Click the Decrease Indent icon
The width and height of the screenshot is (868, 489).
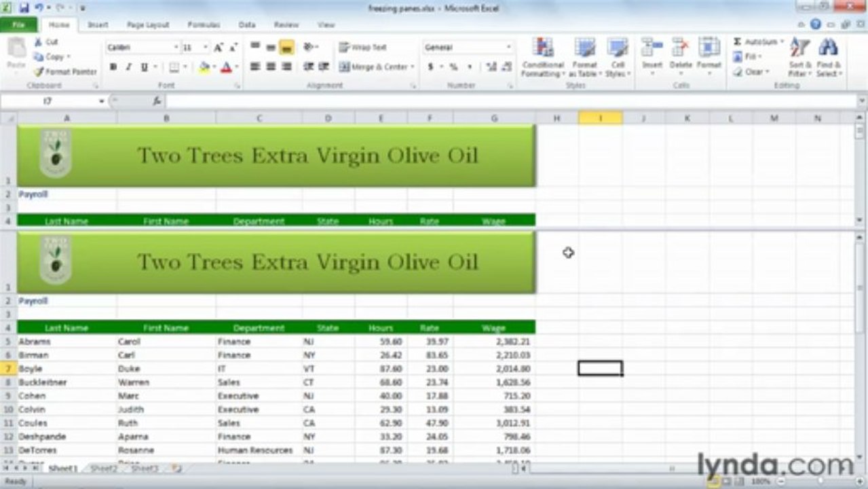click(x=308, y=67)
